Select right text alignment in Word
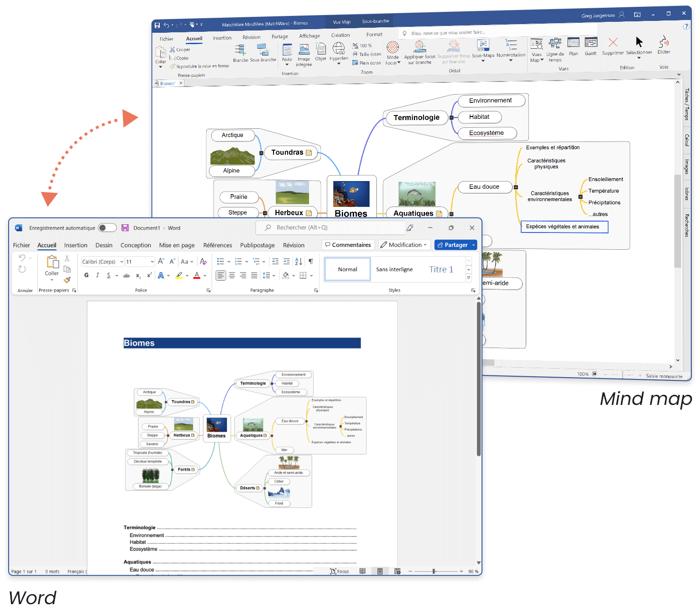 tap(243, 275)
